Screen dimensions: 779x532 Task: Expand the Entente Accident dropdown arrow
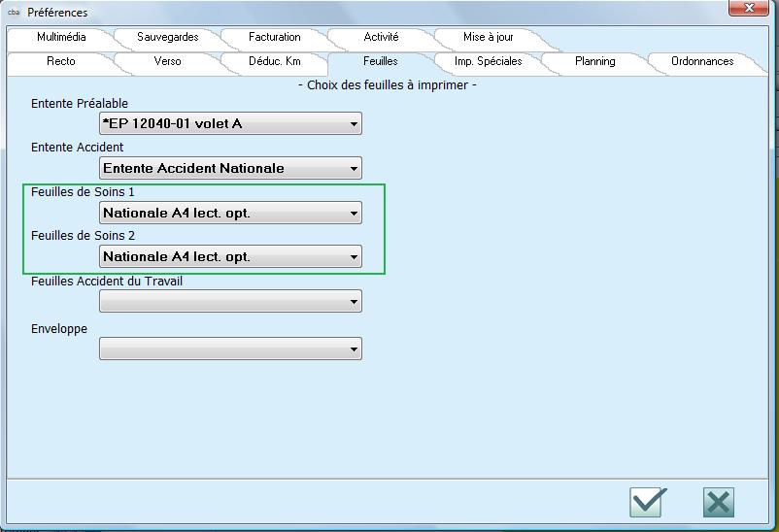click(x=354, y=168)
